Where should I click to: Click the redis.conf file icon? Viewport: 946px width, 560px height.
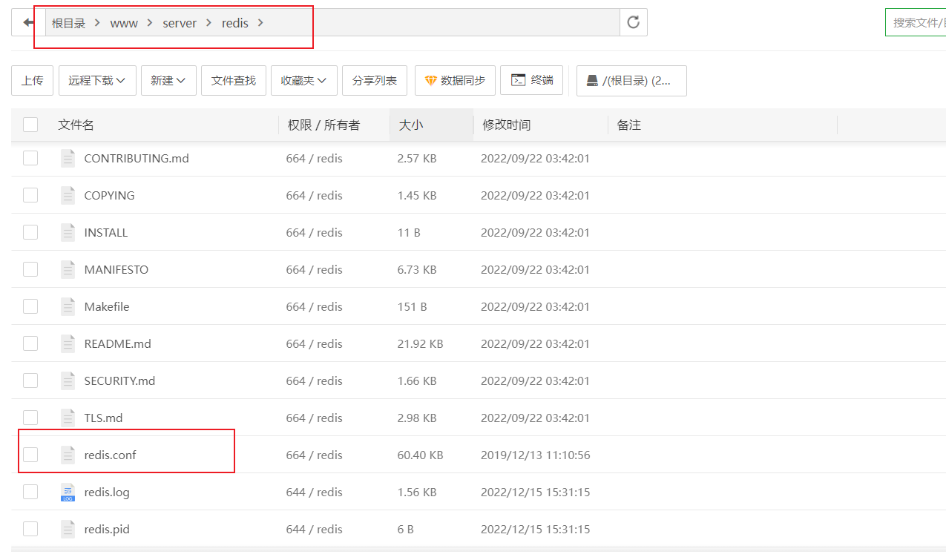pyautogui.click(x=68, y=455)
